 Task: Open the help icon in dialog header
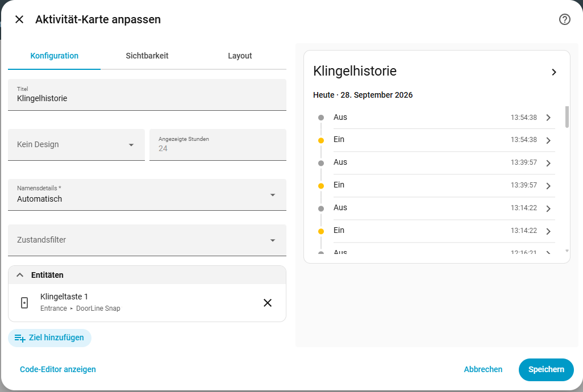[x=564, y=19]
